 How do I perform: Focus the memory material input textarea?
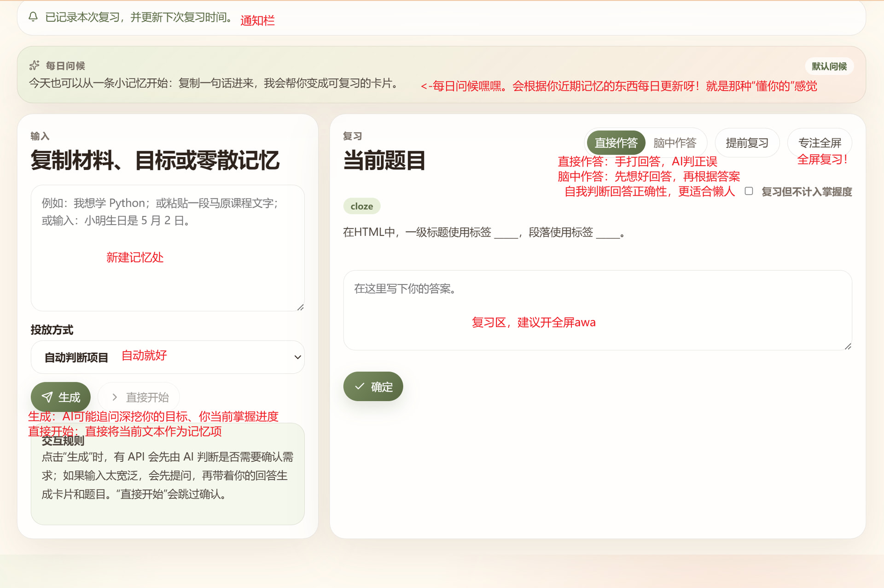168,248
